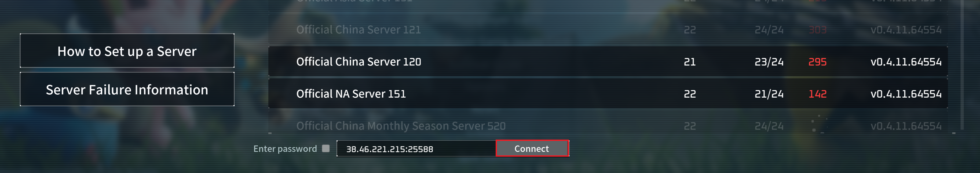This screenshot has width=980, height=173.
Task: Click ping value 303 of China Server 121
Action: click(817, 30)
